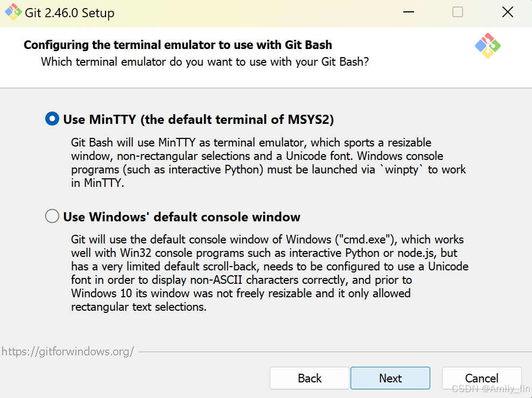Click the "Use Windows' default console window" label text
532x398 pixels.
181,217
